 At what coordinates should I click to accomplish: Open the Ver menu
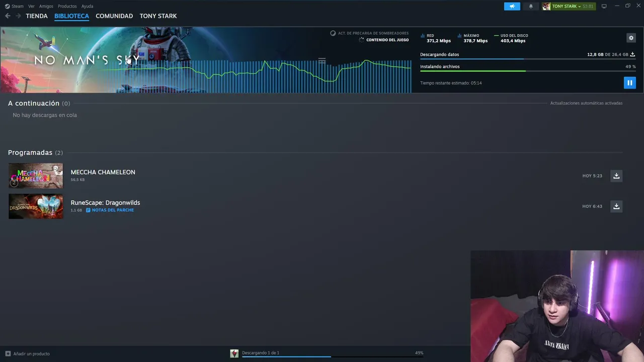31,6
